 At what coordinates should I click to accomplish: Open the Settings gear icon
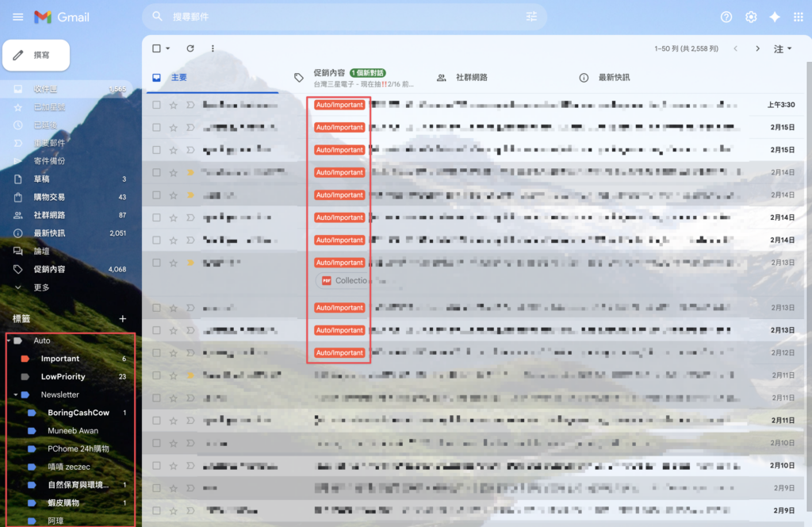751,17
